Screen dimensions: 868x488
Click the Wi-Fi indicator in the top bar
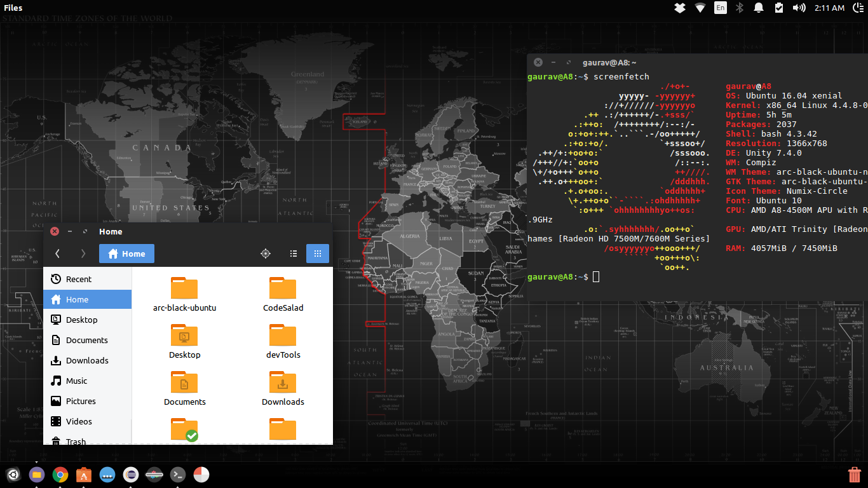[700, 7]
